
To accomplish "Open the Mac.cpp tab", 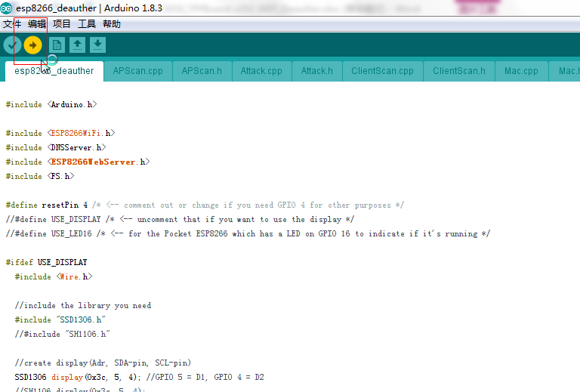I will pos(521,71).
